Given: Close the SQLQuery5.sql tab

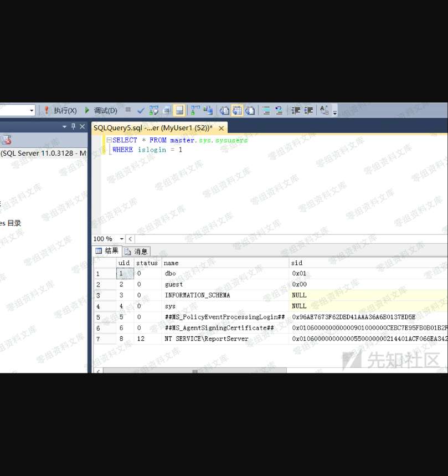Looking at the screenshot, I should (x=221, y=128).
